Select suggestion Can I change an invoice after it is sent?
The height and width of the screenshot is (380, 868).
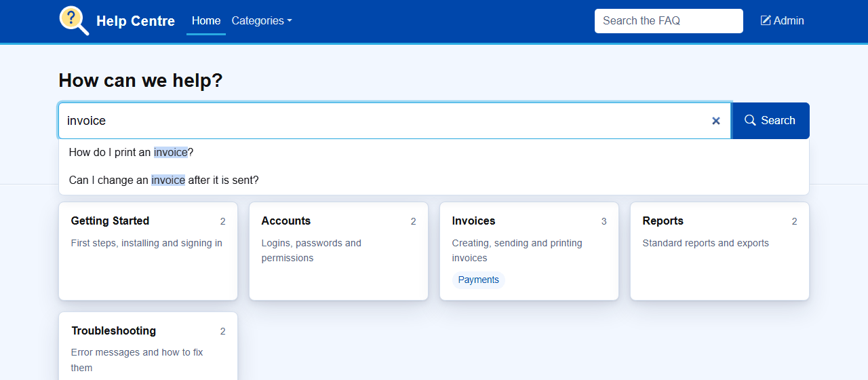coord(434,180)
